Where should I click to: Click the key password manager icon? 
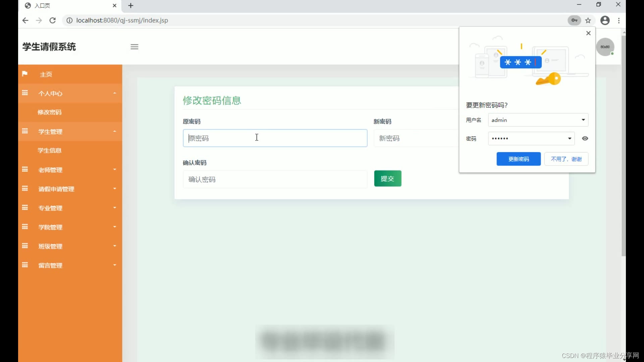coord(574,20)
